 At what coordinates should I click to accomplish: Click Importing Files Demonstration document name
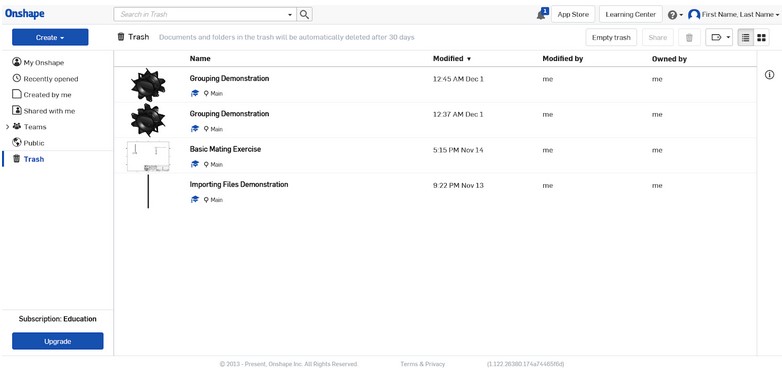point(239,185)
